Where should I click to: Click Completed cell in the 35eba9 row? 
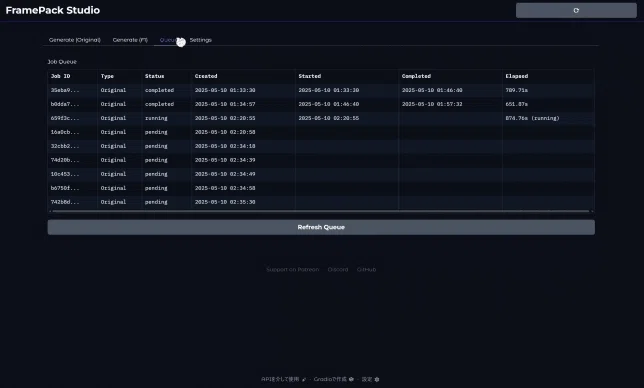pos(450,90)
